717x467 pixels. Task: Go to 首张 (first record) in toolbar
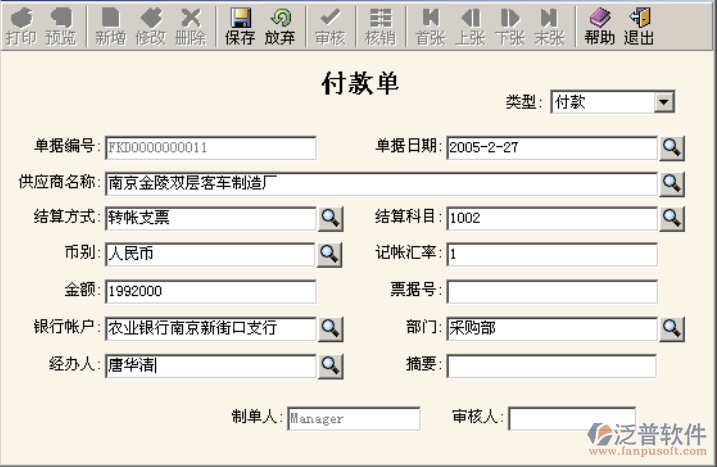tap(430, 26)
